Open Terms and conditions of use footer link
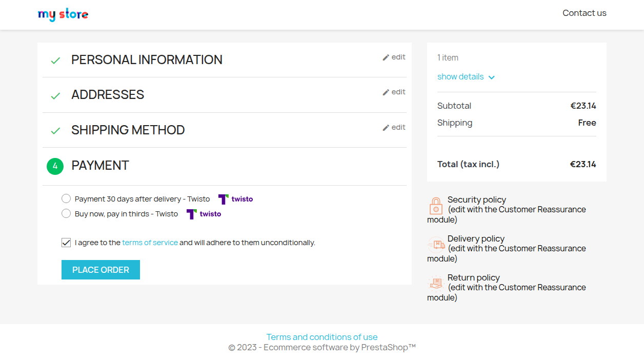644x360 pixels. (322, 337)
